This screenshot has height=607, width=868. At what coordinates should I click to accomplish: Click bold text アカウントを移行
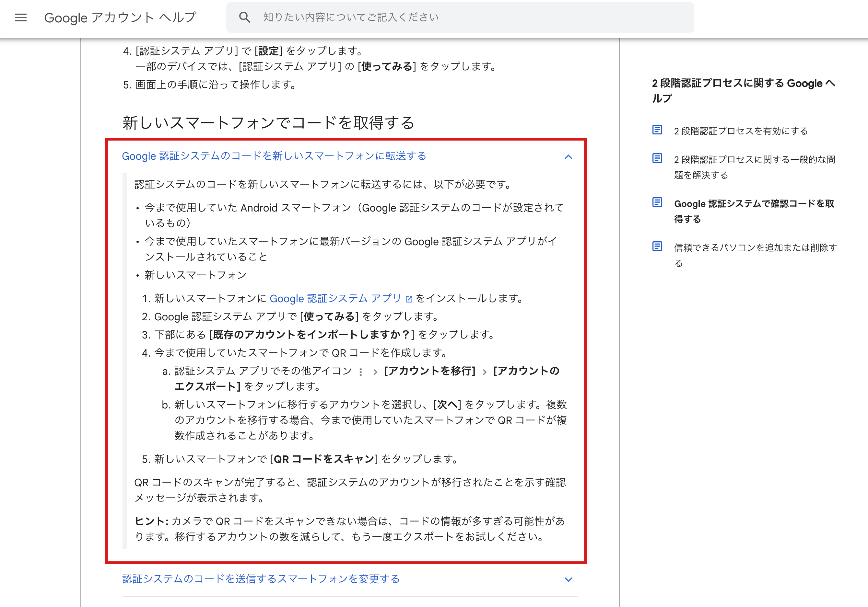[429, 371]
